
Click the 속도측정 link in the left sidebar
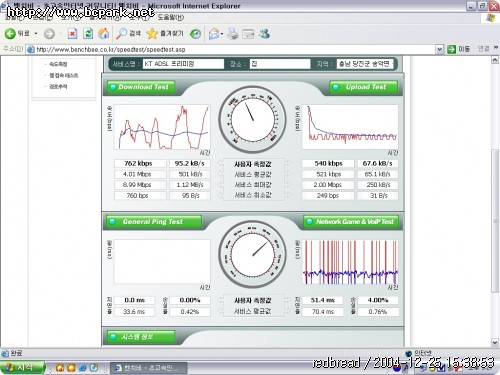click(58, 64)
